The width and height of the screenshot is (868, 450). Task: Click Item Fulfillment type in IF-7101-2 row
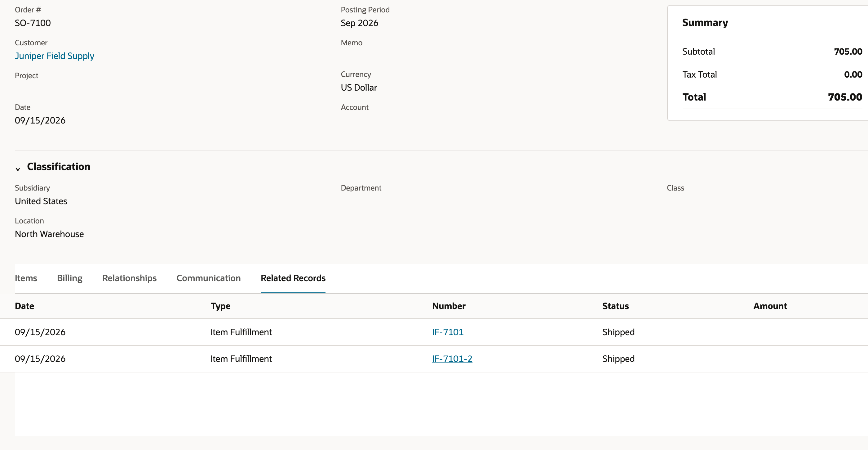click(241, 358)
